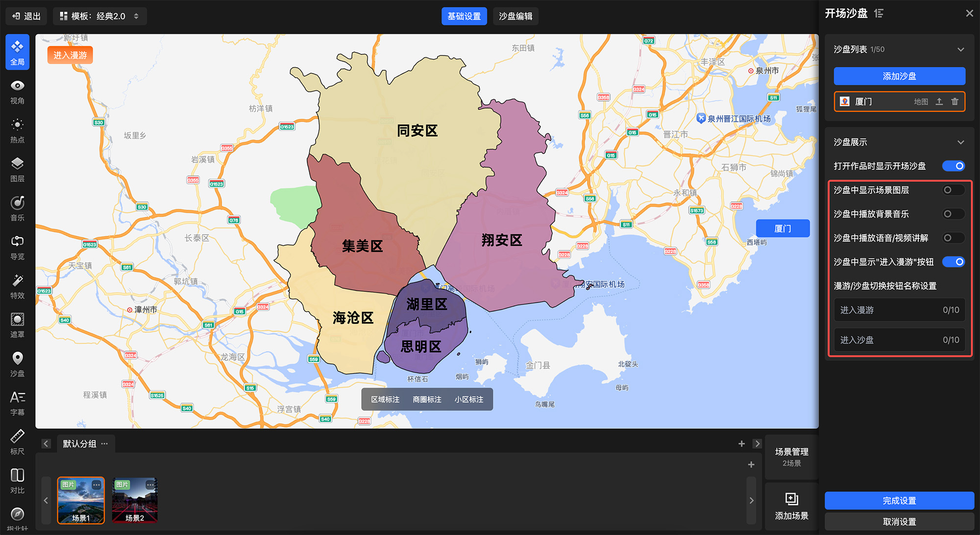The height and width of the screenshot is (535, 980).
Task: Open the 模板 经典2.0 template dropdown
Action: 99,16
